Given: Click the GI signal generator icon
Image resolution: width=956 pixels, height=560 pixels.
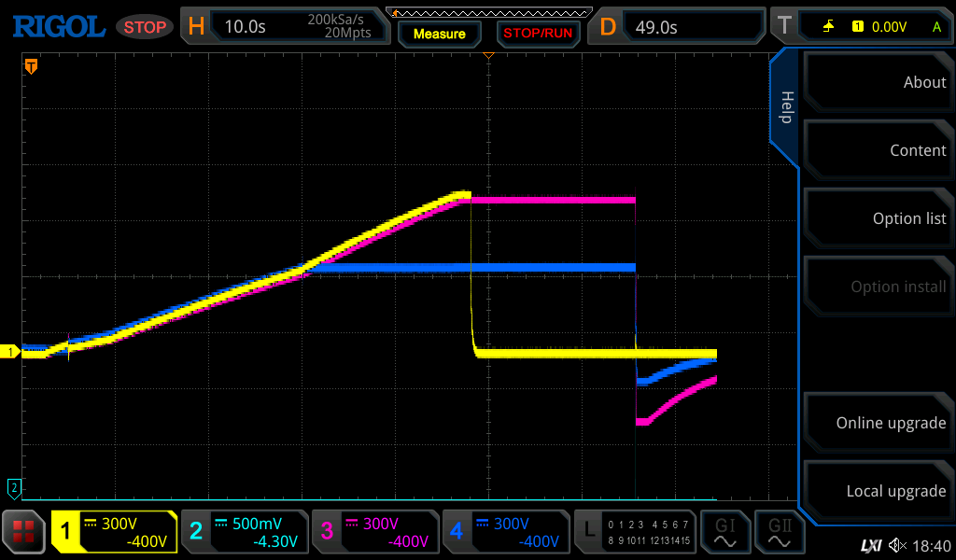Looking at the screenshot, I should (x=724, y=532).
